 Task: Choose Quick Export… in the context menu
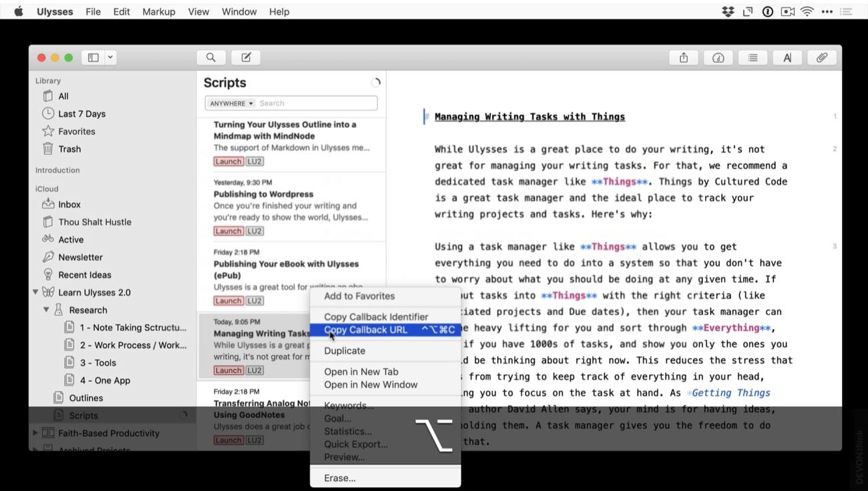[x=356, y=444]
